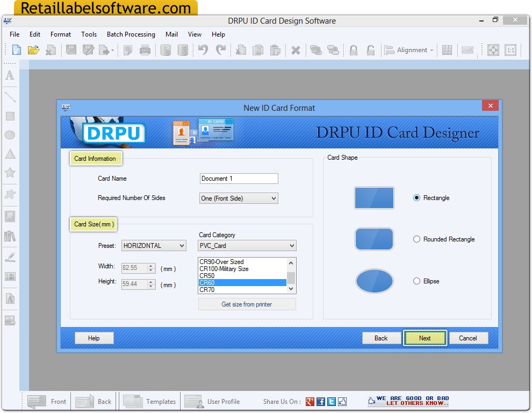The width and height of the screenshot is (532, 413).
Task: Share on Google Plus icon
Action: pos(310,402)
